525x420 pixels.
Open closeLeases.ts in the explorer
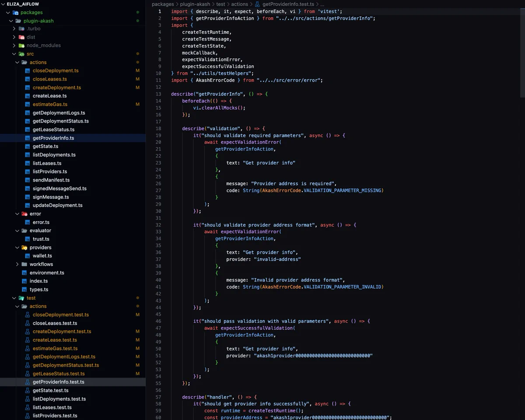50,79
